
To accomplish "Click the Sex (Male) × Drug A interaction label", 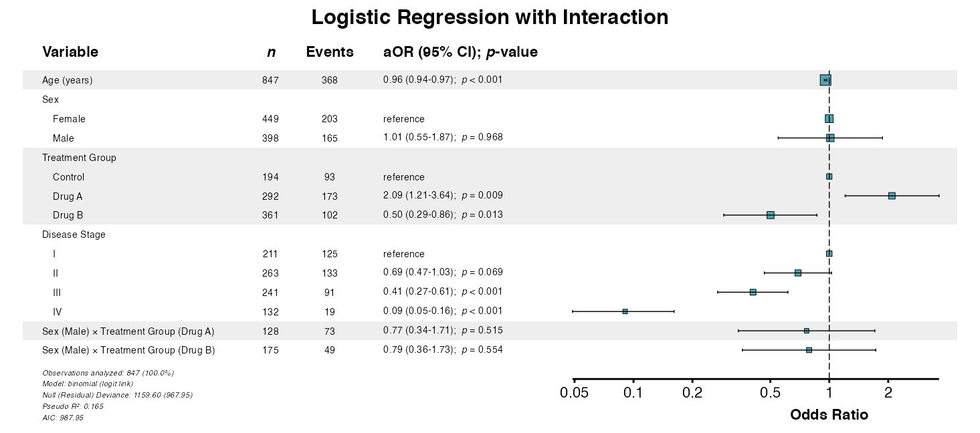I will (128, 331).
